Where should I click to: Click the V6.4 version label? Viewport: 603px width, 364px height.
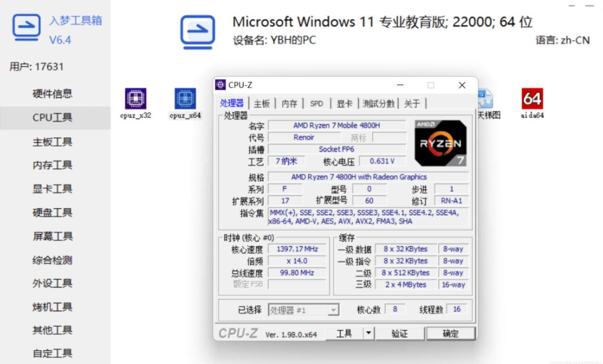(60, 40)
